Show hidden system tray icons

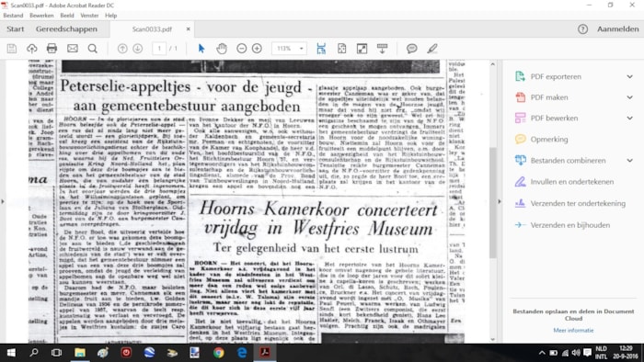[542, 353]
